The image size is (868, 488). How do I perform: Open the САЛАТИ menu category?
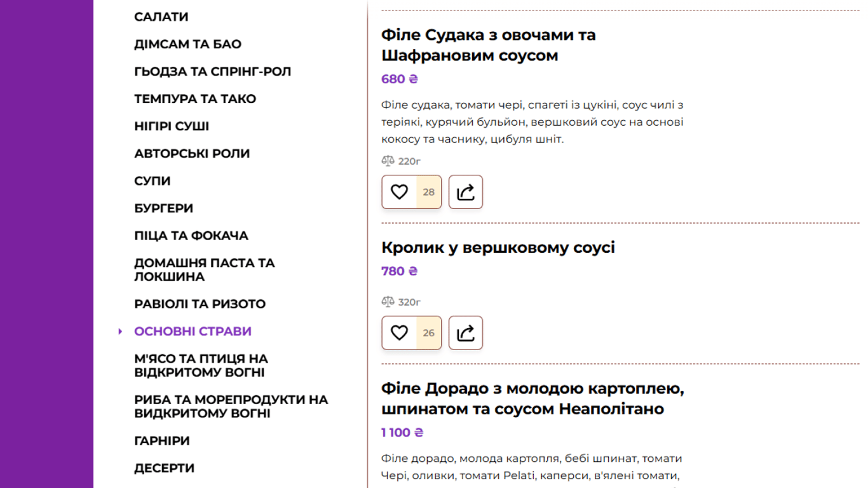[161, 17]
